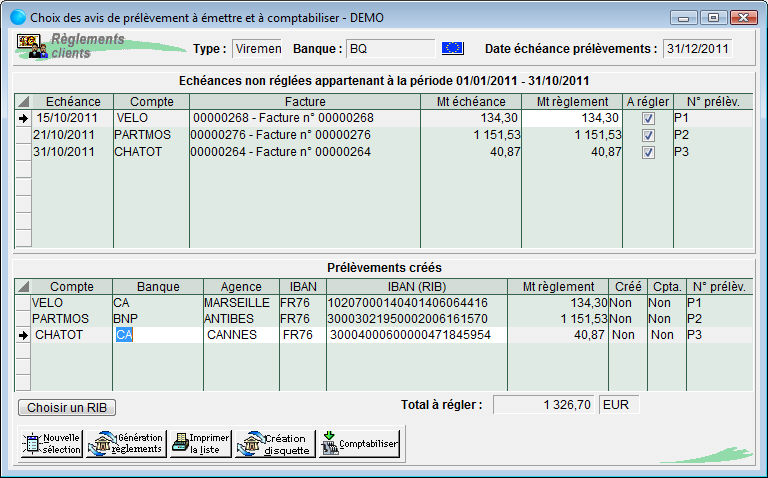Click the Nouvelle sélection button
The width and height of the screenshot is (768, 478).
51,444
